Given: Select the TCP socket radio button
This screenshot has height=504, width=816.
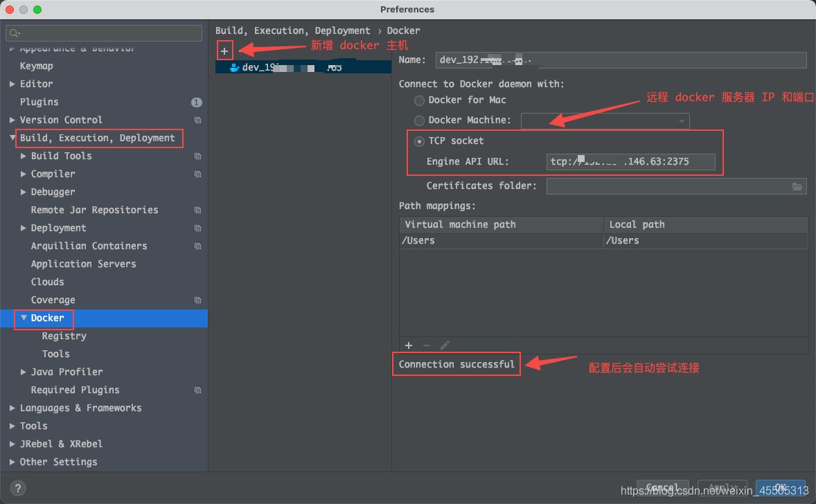Looking at the screenshot, I should click(419, 141).
